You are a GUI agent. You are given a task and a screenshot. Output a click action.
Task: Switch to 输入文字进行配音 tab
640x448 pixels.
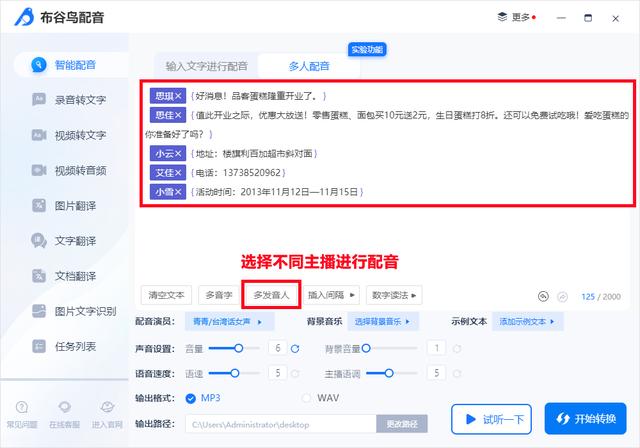pos(207,66)
